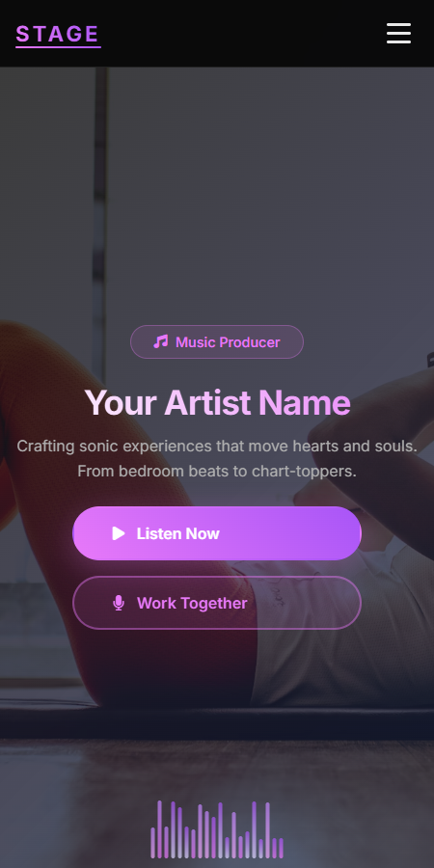
Task: Go home via the STAGE logo
Action: [x=58, y=35]
